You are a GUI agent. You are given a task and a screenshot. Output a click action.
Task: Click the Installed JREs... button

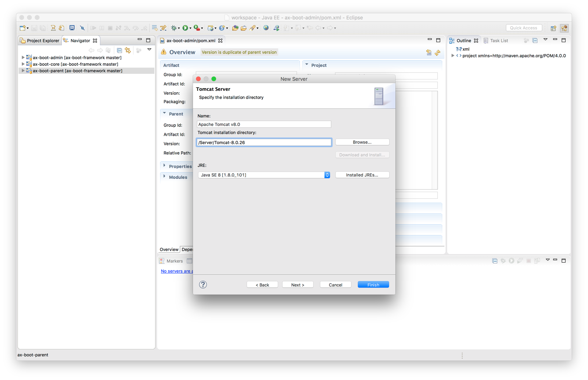[362, 175]
